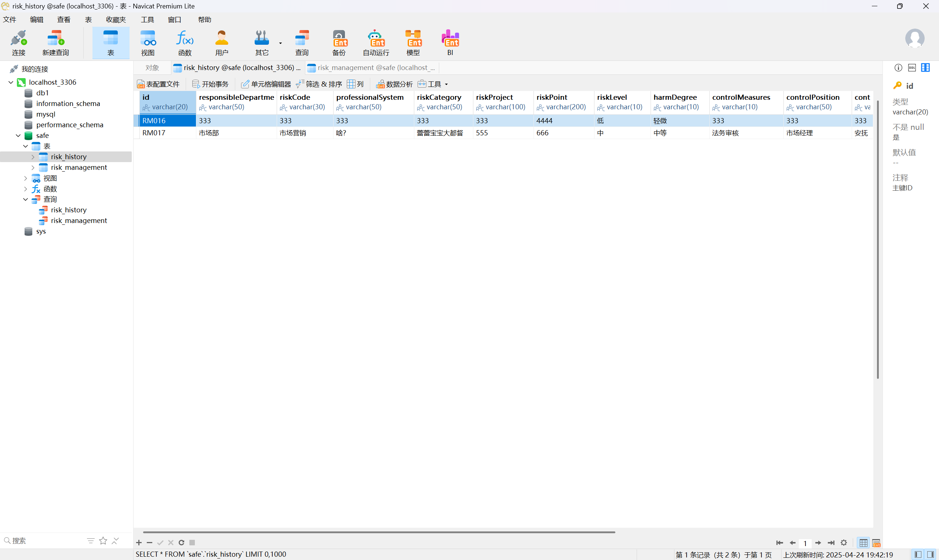Click the BI toolbar icon
The height and width of the screenshot is (560, 939).
click(450, 43)
